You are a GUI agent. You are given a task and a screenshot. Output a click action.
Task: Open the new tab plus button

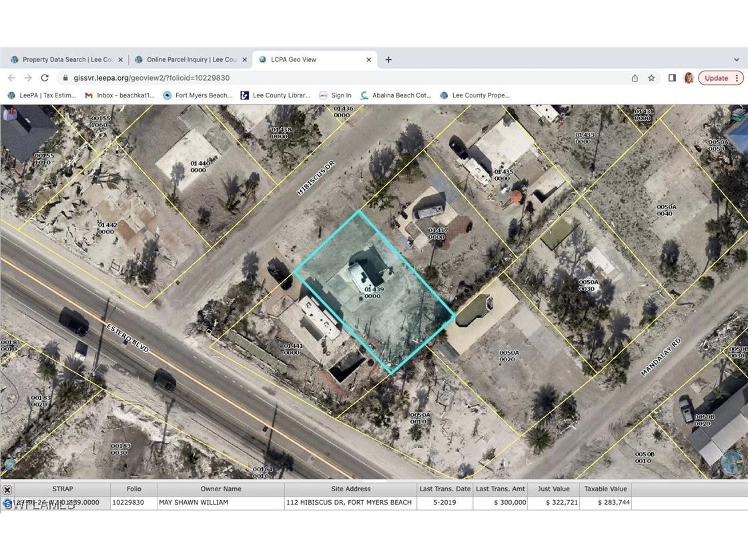coord(388,59)
